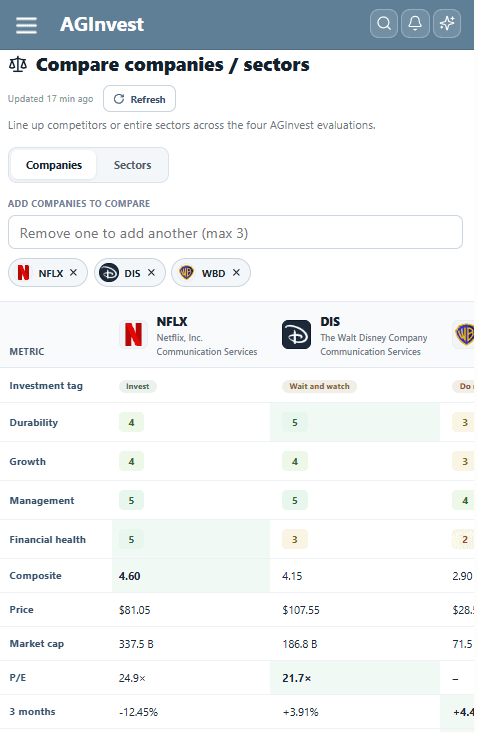This screenshot has height=732, width=477.
Task: Select the Companies tab
Action: coord(54,165)
